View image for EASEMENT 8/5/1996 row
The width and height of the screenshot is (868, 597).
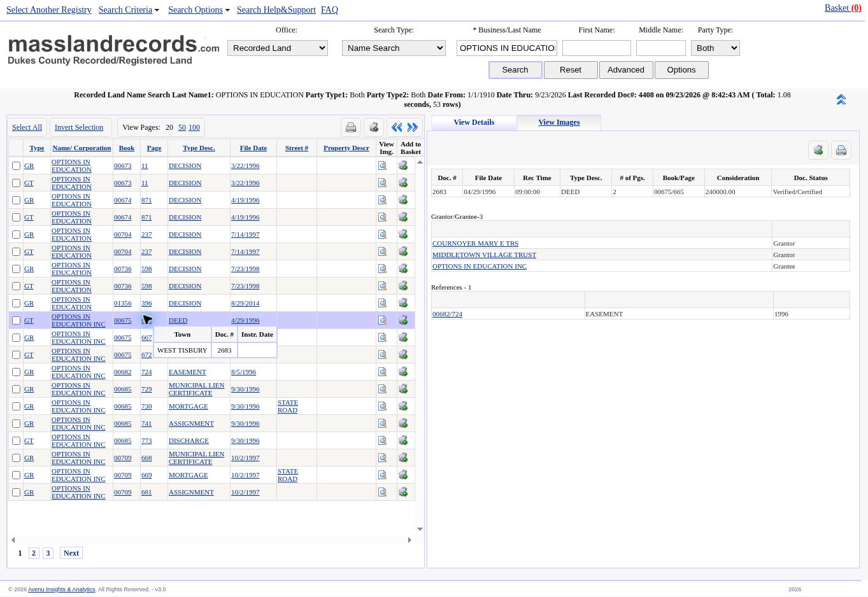coord(383,372)
